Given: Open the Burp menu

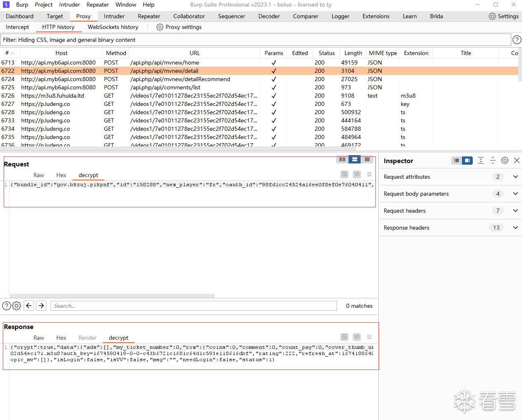Looking at the screenshot, I should coord(22,5).
